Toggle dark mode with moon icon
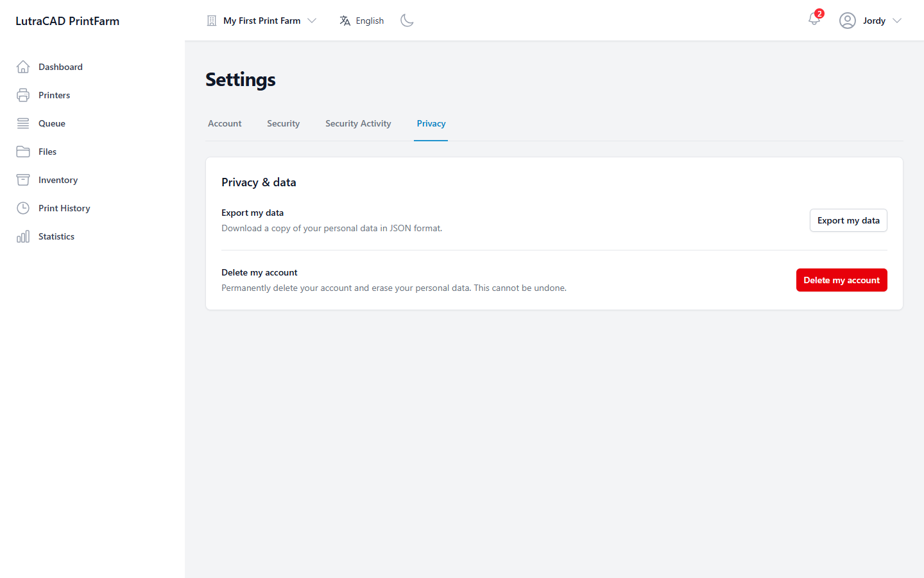924x578 pixels. (x=407, y=21)
